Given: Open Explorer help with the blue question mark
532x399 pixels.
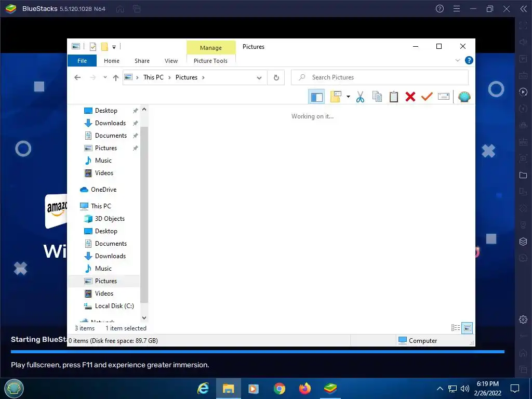Looking at the screenshot, I should 469,60.
